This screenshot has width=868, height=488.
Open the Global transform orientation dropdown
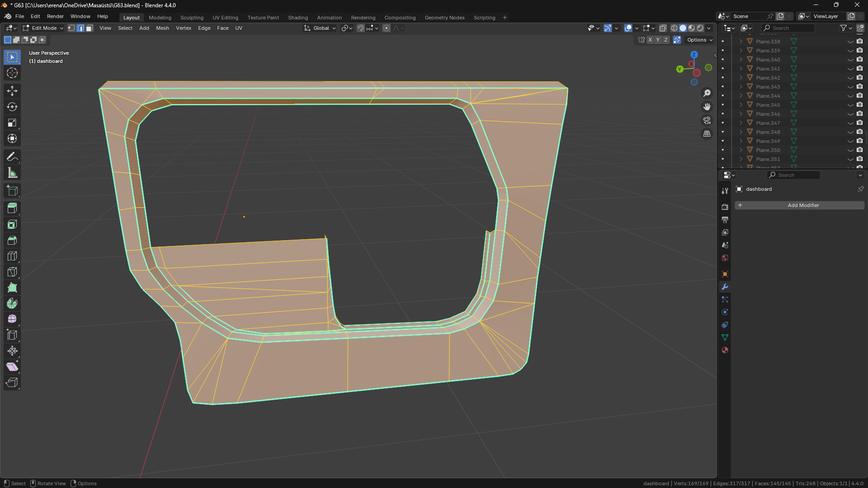click(x=320, y=28)
